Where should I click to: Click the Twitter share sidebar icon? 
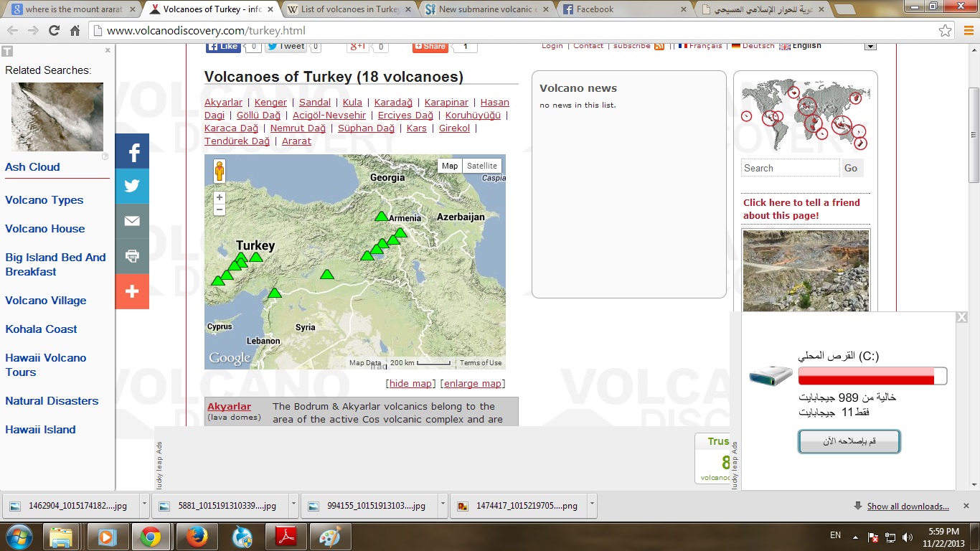click(132, 187)
